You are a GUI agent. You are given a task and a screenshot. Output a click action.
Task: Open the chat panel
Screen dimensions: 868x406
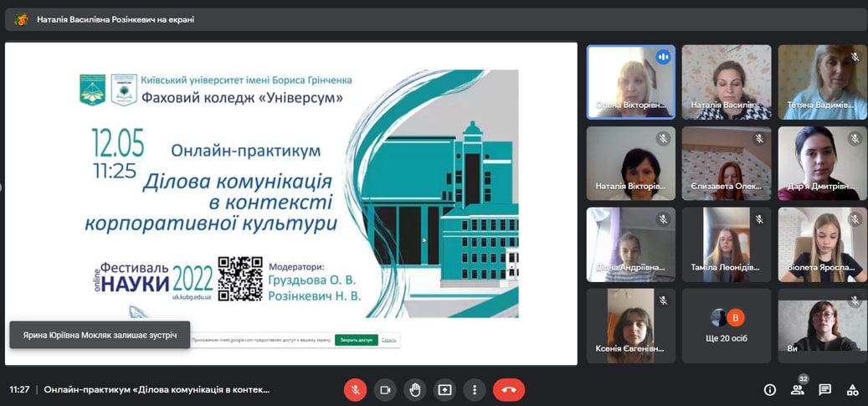coord(824,390)
